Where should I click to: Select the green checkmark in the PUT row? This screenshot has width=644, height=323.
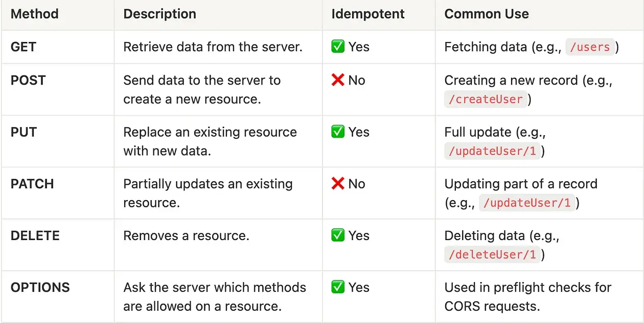pyautogui.click(x=338, y=132)
